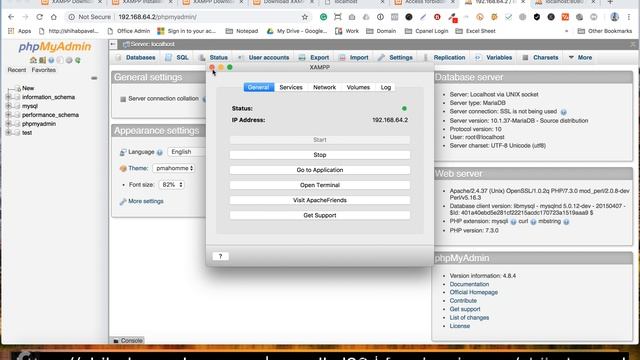Bookmark this page with the star icon

point(304,17)
